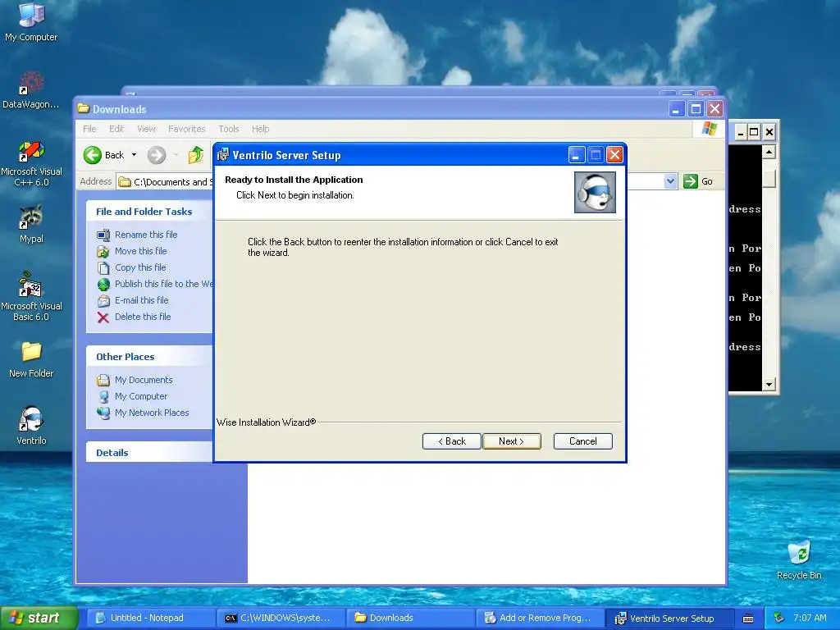Click the keyboard icon in system tray
The image size is (840, 630).
(x=748, y=619)
